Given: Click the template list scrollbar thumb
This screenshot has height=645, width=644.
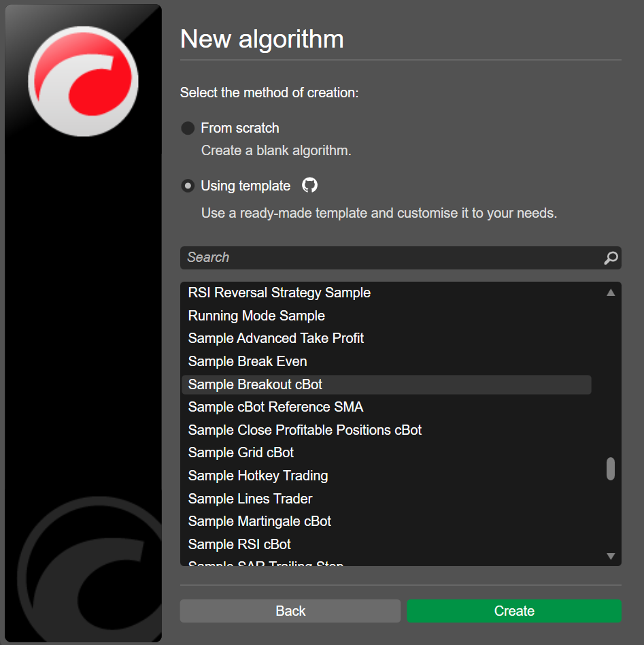Looking at the screenshot, I should (611, 469).
